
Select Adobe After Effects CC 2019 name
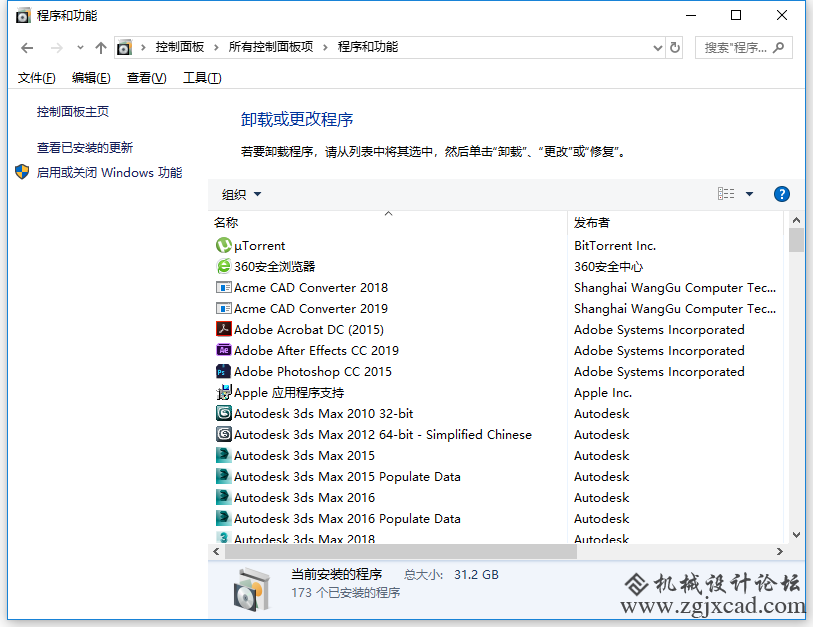tap(316, 351)
